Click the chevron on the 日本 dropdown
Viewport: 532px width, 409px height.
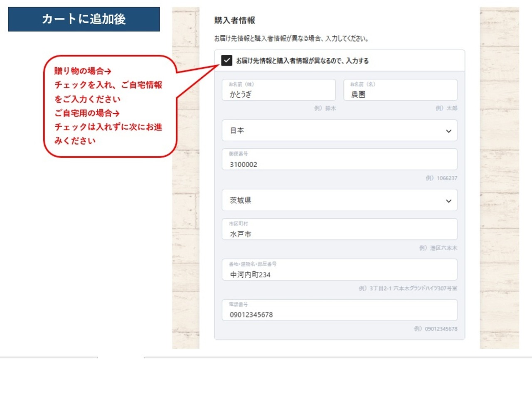[448, 131]
